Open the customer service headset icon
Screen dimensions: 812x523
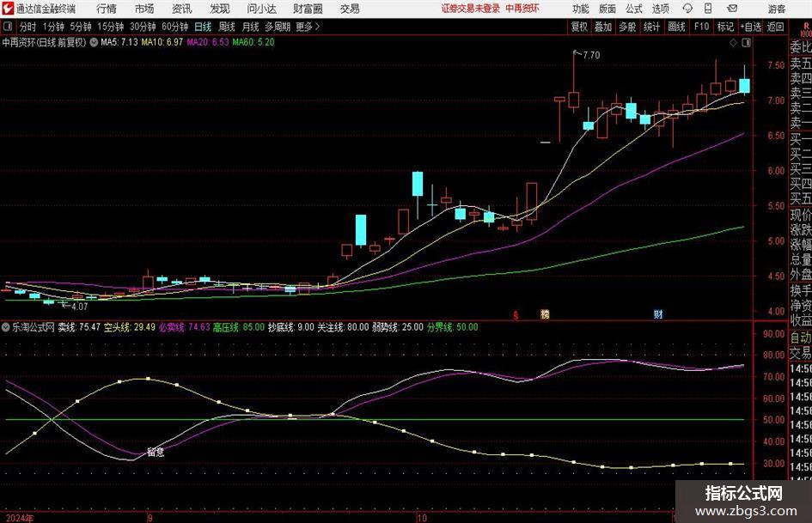pyautogui.click(x=687, y=9)
